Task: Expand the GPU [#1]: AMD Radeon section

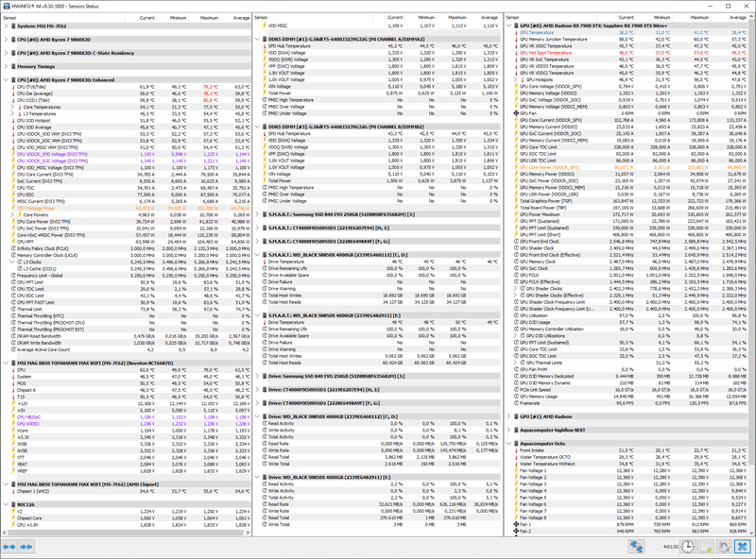Action: (x=509, y=416)
